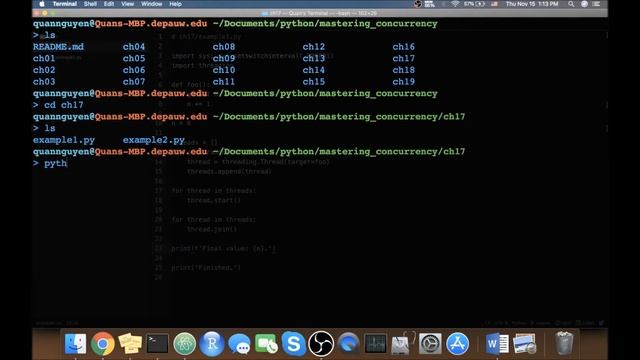Click ch01 in the directory listing

pyautogui.click(x=44, y=58)
